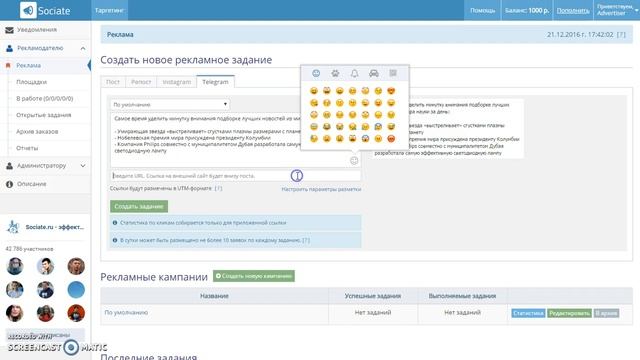
Task: Click Создать новую кампанию button
Action: pos(254,276)
